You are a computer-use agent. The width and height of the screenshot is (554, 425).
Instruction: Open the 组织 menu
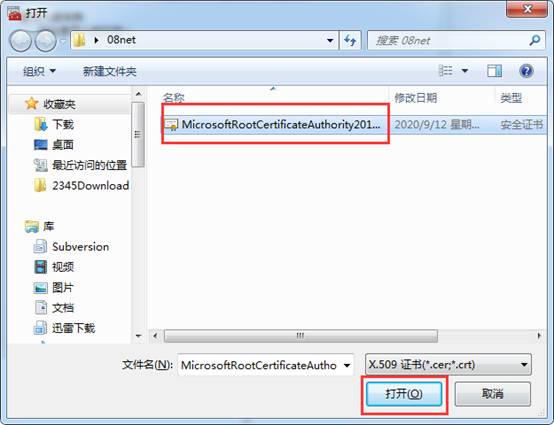pos(39,71)
